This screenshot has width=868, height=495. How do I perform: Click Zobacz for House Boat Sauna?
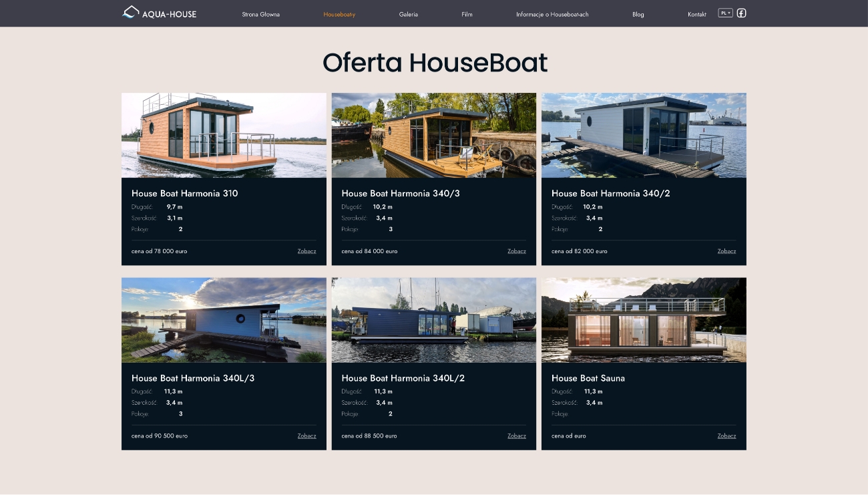tap(726, 436)
